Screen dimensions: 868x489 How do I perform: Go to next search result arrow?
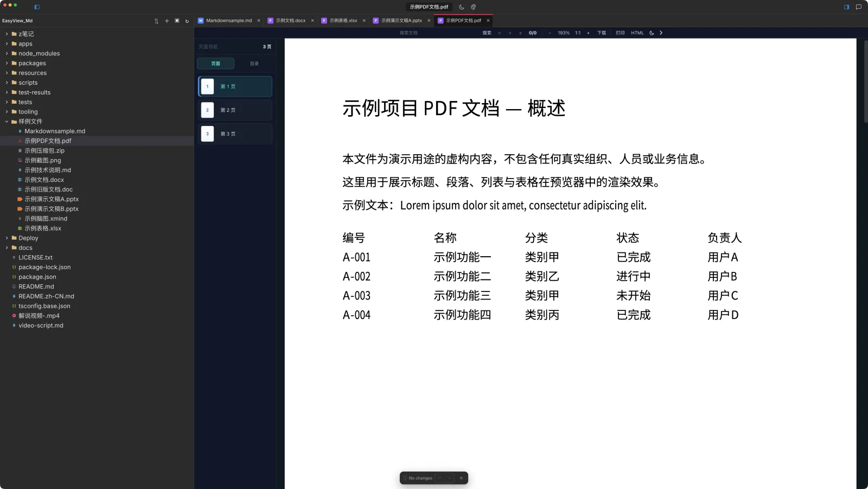pyautogui.click(x=509, y=33)
